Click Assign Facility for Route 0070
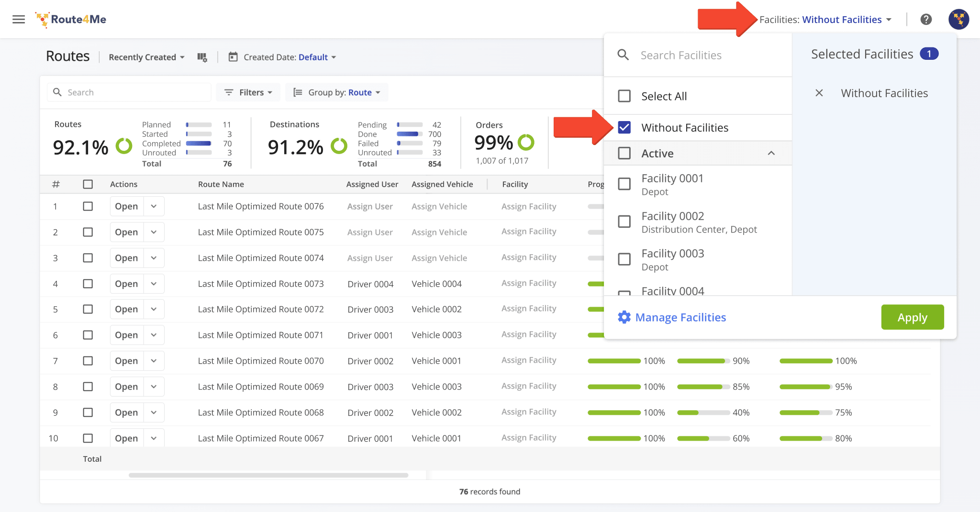 click(x=529, y=360)
